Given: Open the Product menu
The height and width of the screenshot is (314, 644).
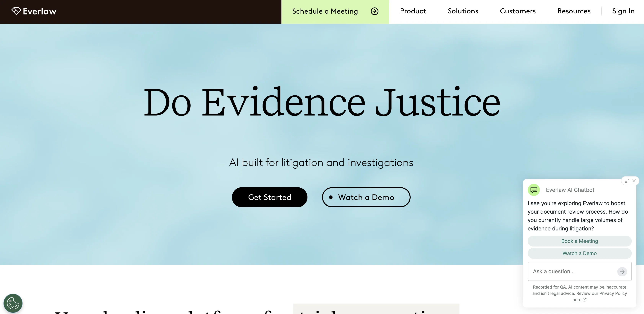Looking at the screenshot, I should (x=413, y=11).
